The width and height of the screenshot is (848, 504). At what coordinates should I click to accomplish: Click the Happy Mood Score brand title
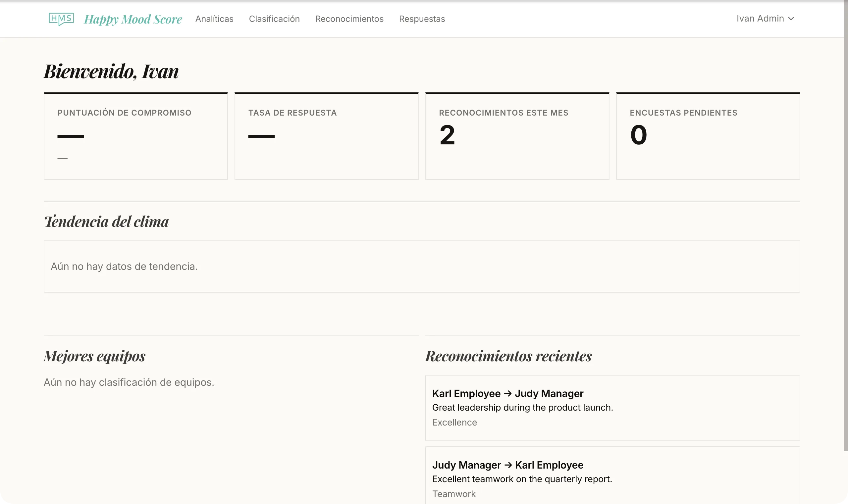[133, 19]
